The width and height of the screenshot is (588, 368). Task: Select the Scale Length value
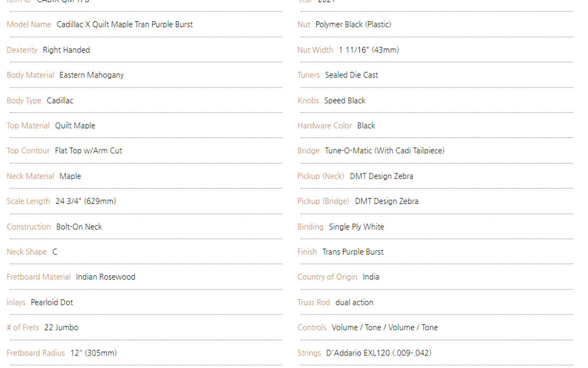[x=86, y=201]
